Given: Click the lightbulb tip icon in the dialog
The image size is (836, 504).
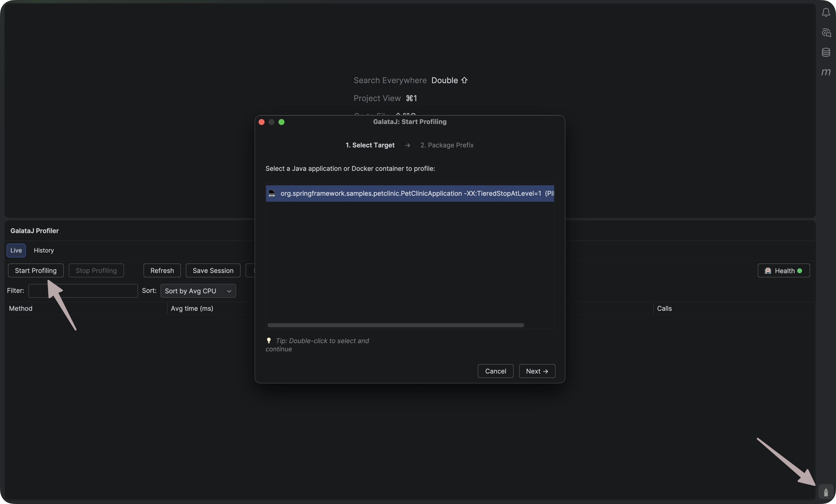Looking at the screenshot, I should tap(269, 340).
